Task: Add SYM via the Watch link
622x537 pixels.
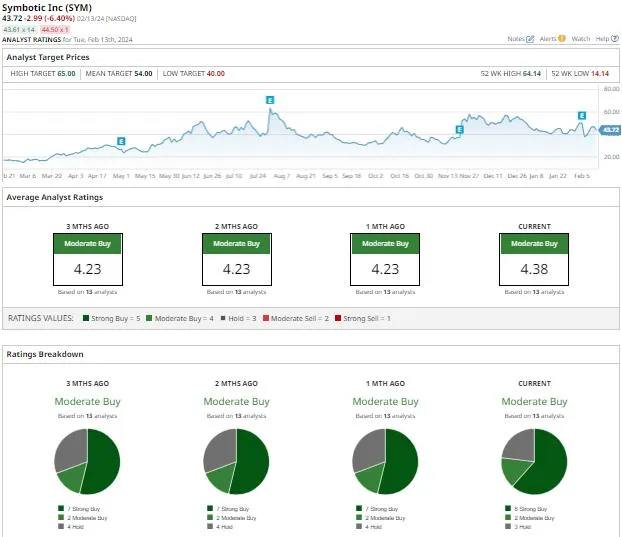Action: coord(580,38)
